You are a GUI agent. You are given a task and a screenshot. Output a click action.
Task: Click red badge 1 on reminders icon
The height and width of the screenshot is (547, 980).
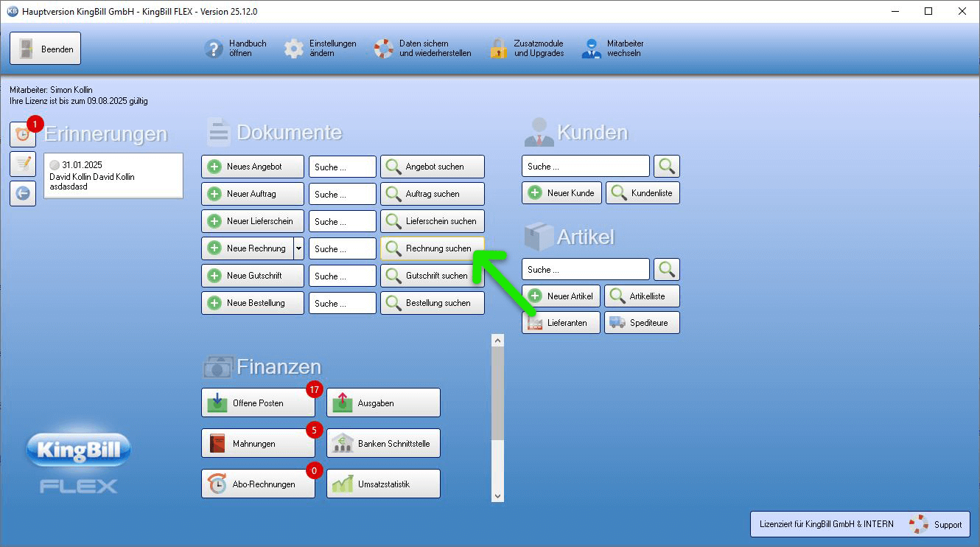coord(35,124)
